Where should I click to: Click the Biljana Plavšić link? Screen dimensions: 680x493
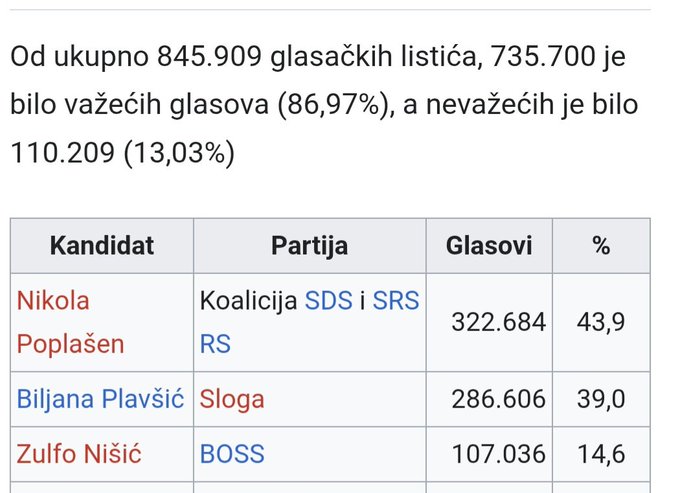pyautogui.click(x=100, y=399)
